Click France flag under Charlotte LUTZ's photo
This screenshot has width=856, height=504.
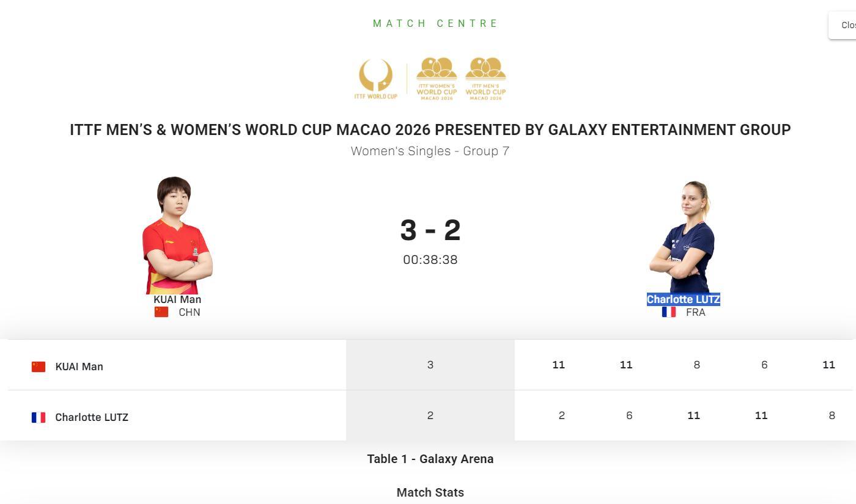[669, 312]
